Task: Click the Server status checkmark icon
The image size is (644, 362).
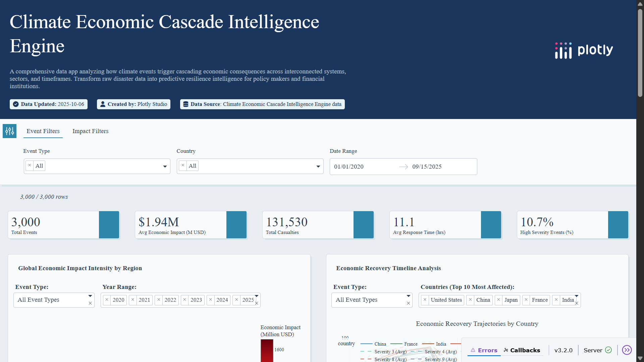Action: coord(608,350)
